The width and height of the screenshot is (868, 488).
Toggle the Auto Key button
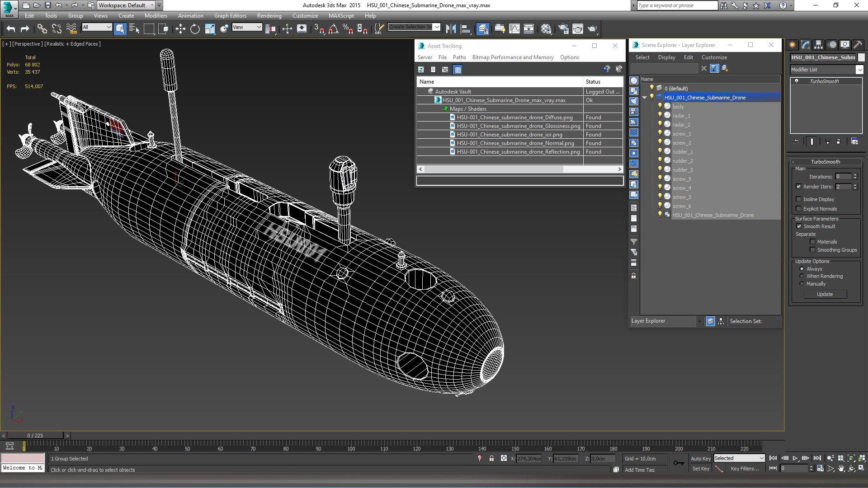pos(700,459)
